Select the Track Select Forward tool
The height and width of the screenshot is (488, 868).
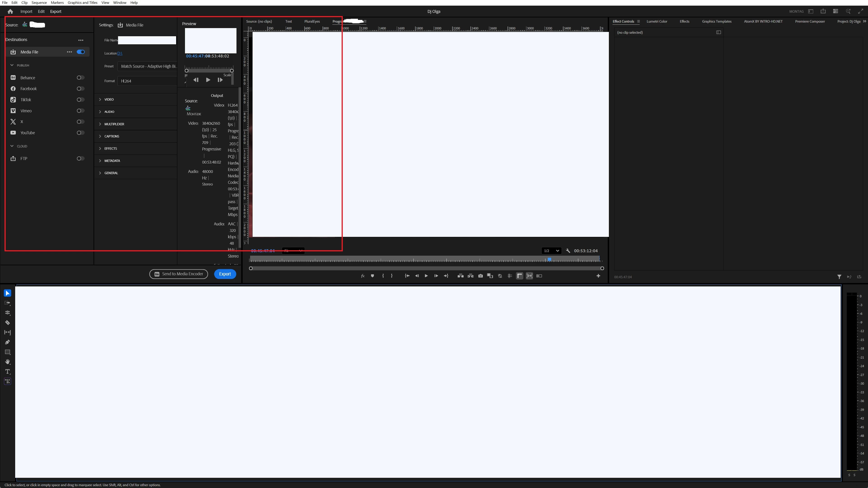tap(7, 303)
